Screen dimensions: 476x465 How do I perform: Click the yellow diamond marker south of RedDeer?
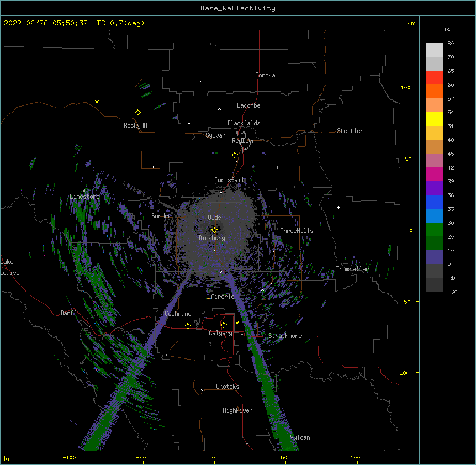point(235,155)
